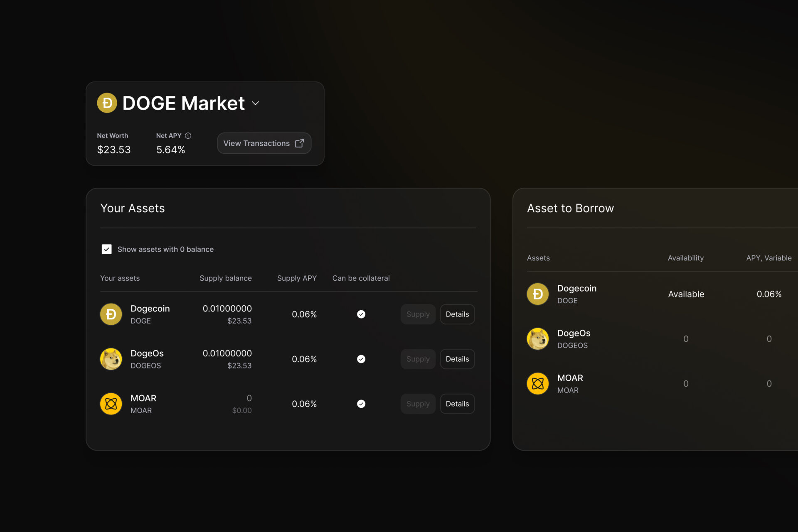Image resolution: width=798 pixels, height=532 pixels.
Task: Toggle the Dogecoin collateral checkmark
Action: click(361, 314)
